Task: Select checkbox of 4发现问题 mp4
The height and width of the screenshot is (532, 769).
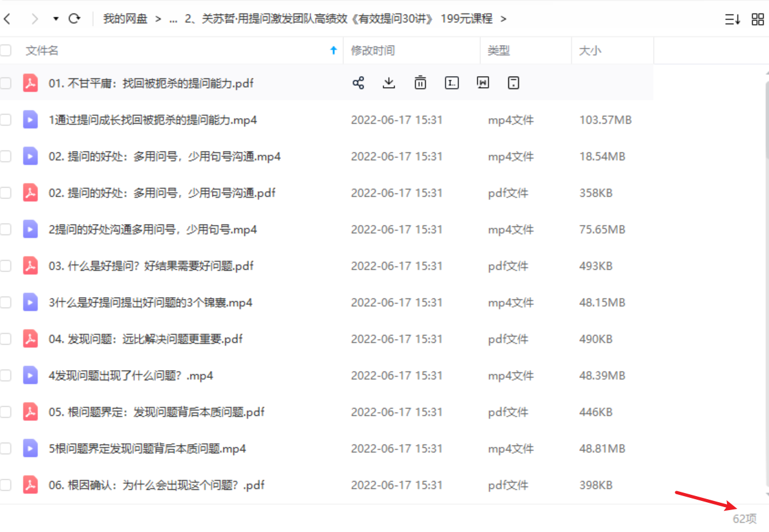Action: coord(5,376)
